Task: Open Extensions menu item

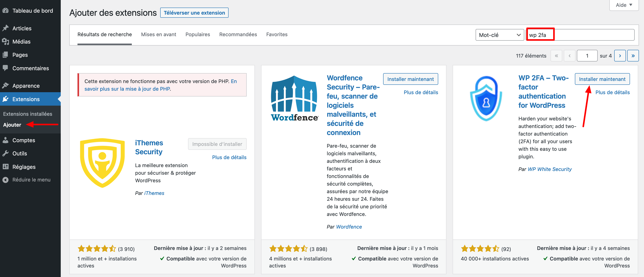Action: click(30, 99)
